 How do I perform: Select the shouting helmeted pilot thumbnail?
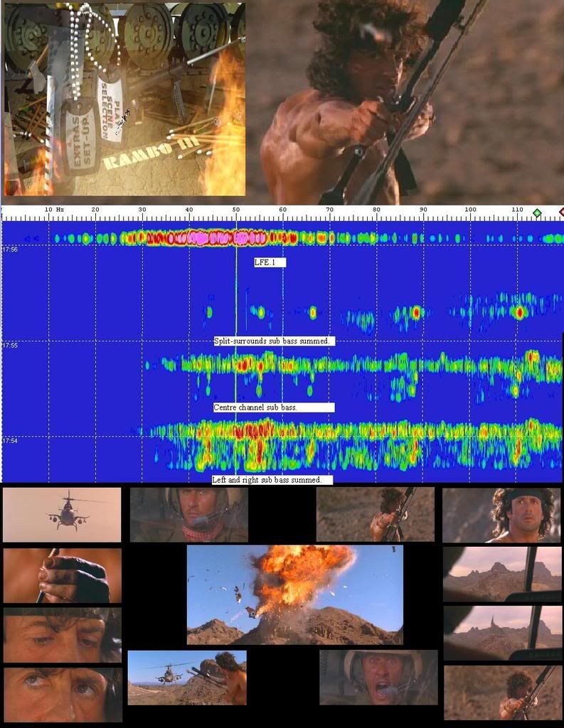(378, 678)
